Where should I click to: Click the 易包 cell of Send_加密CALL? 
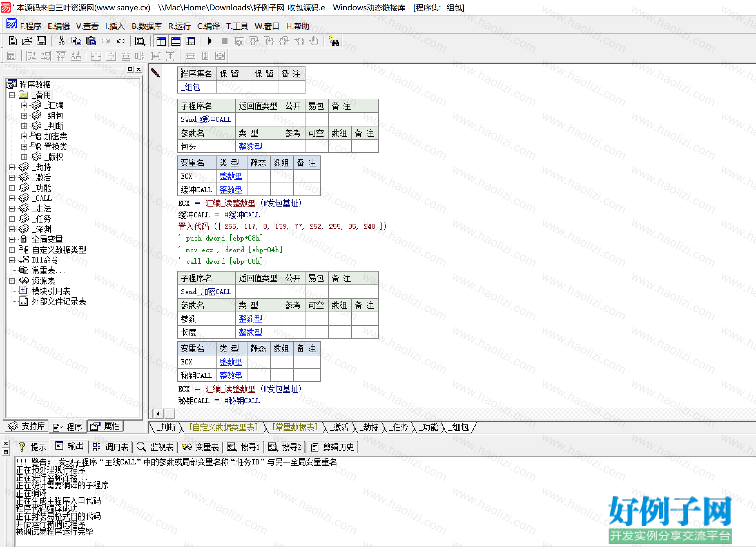click(x=316, y=292)
